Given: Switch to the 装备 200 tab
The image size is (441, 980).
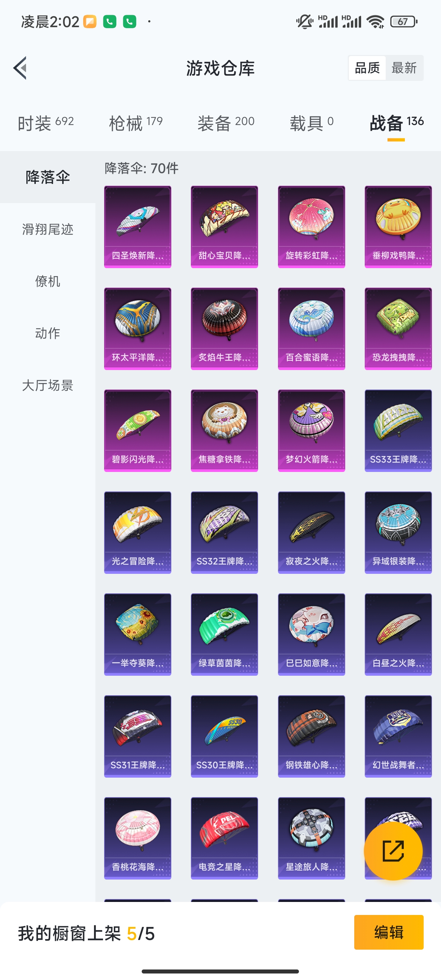Looking at the screenshot, I should pos(226,123).
